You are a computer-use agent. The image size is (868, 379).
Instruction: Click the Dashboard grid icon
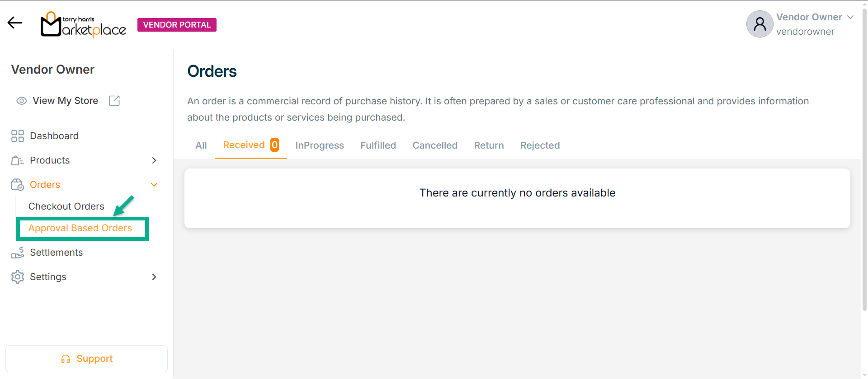tap(18, 136)
